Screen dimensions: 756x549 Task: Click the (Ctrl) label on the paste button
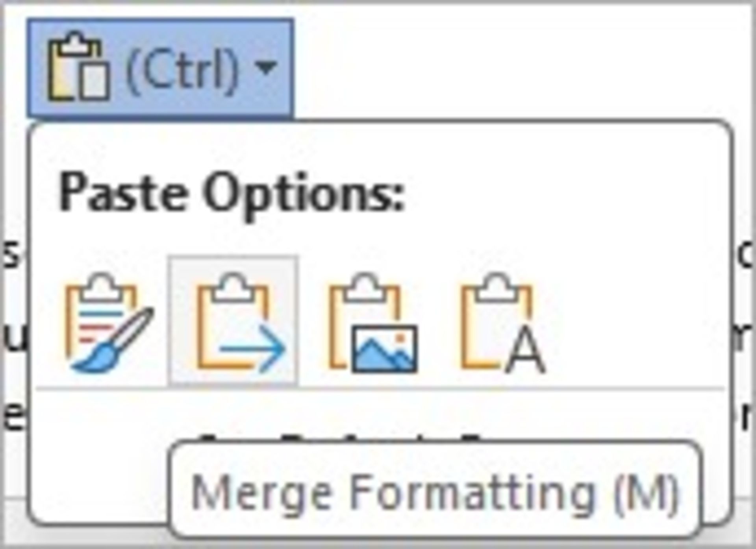(182, 68)
